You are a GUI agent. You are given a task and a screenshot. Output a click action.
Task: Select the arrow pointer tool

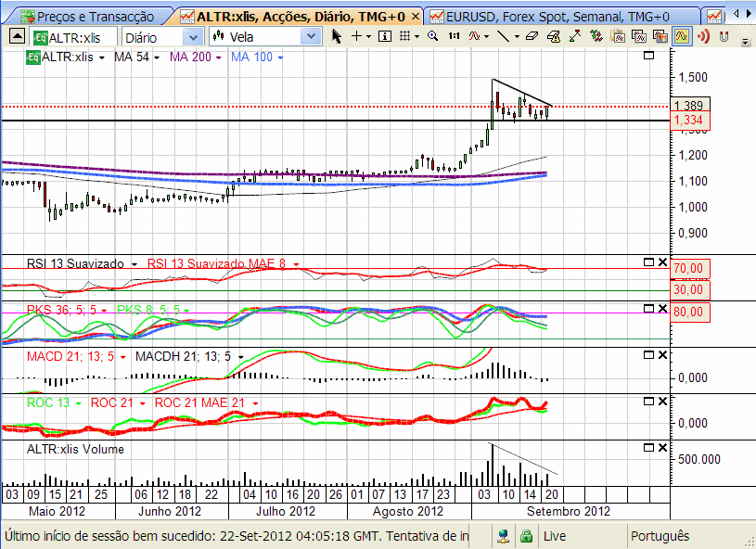click(x=337, y=35)
